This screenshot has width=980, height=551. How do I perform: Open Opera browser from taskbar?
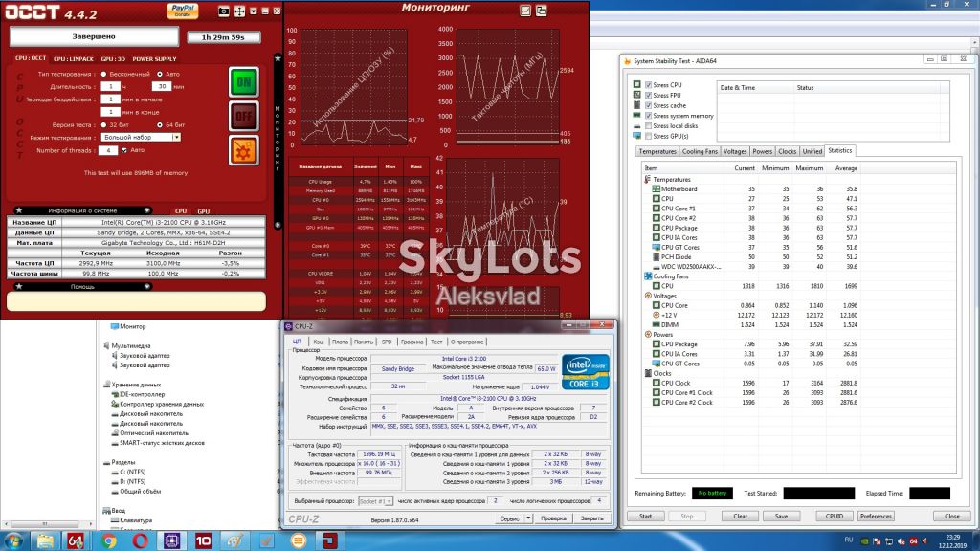[x=140, y=540]
